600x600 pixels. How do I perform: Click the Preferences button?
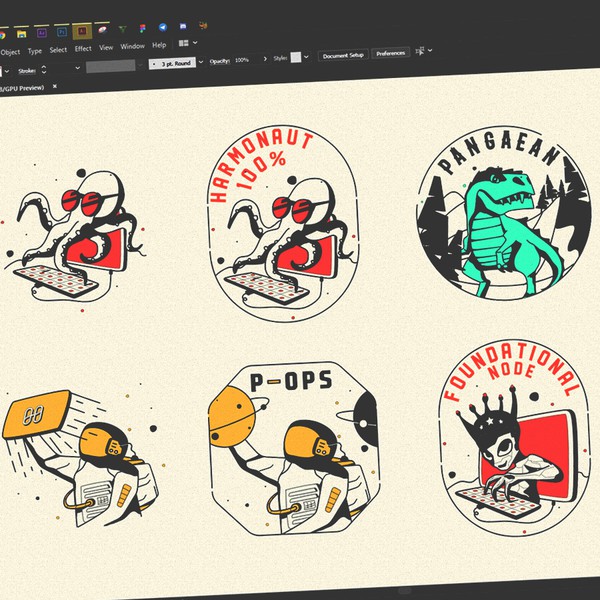click(x=391, y=53)
